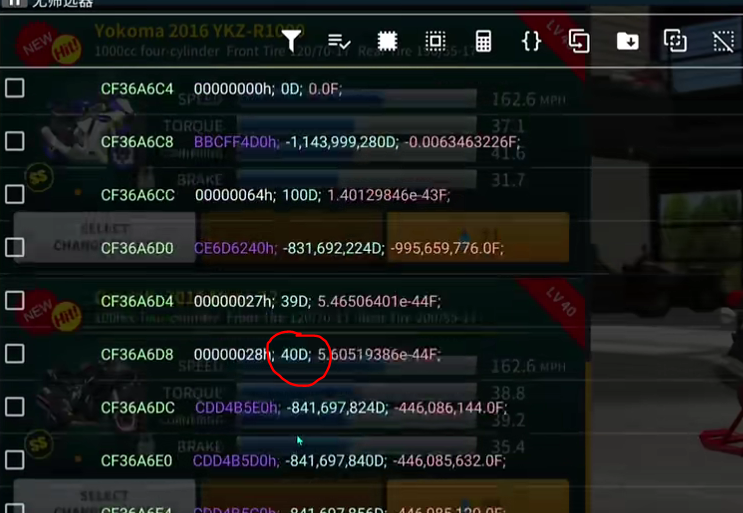Image resolution: width=743 pixels, height=513 pixels.
Task: Tick the checkbox beside CF36A6CC
Action: coord(15,194)
